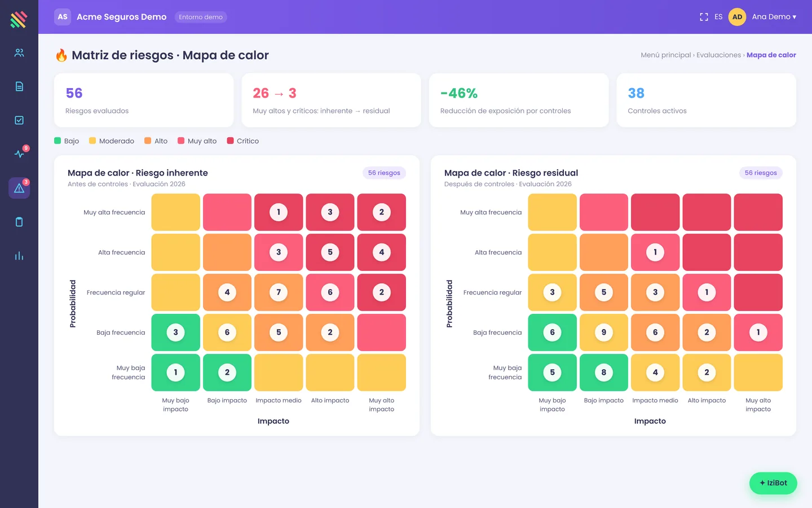Image resolution: width=812 pixels, height=508 pixels.
Task: Toggle the Bajo legend filter
Action: [67, 141]
